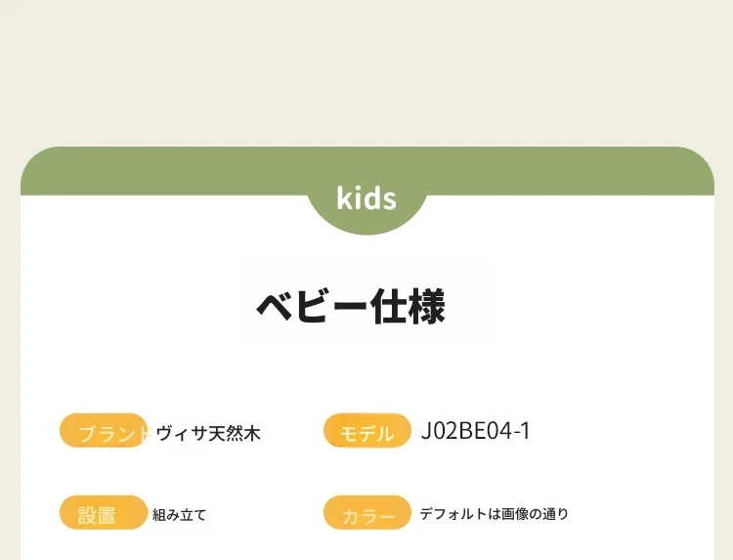Click the beige area above the card
The height and width of the screenshot is (560, 733).
pos(366,72)
